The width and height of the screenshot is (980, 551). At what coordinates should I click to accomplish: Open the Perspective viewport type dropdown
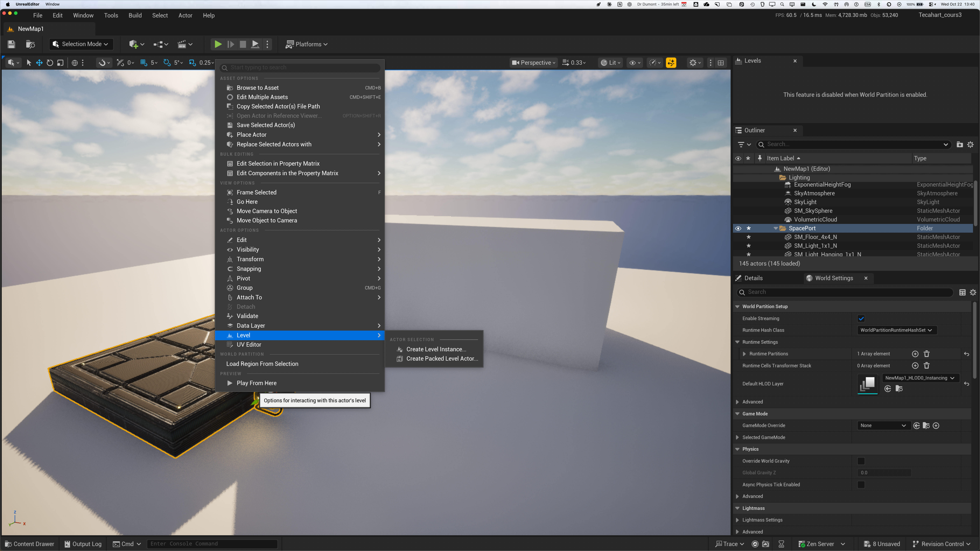click(x=533, y=63)
